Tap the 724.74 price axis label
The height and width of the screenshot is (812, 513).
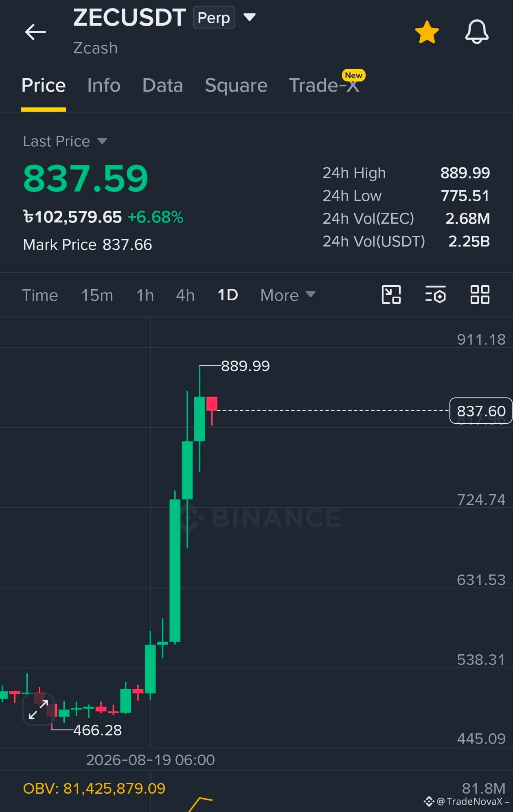click(481, 500)
